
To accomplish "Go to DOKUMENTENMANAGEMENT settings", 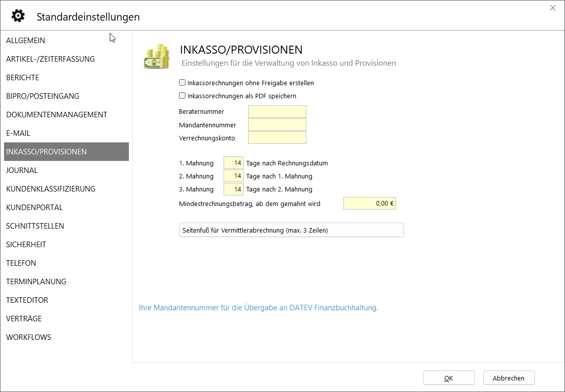I will tap(57, 115).
